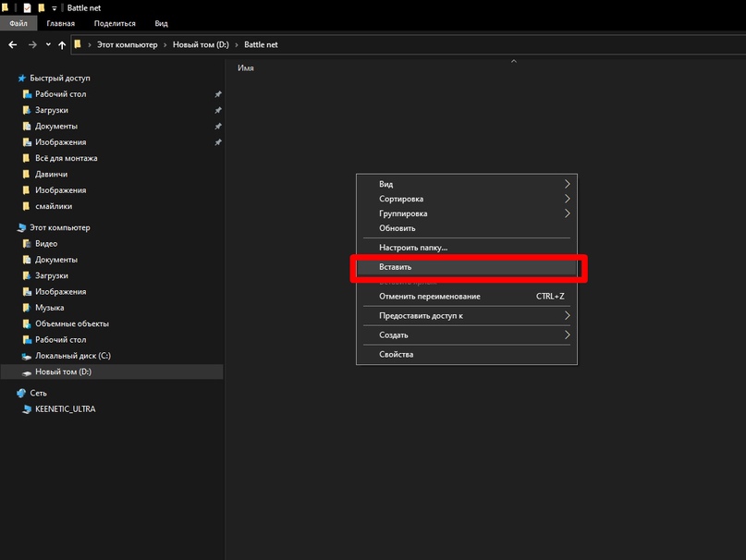746x560 pixels.
Task: Click the Up one level arrow
Action: [x=62, y=44]
